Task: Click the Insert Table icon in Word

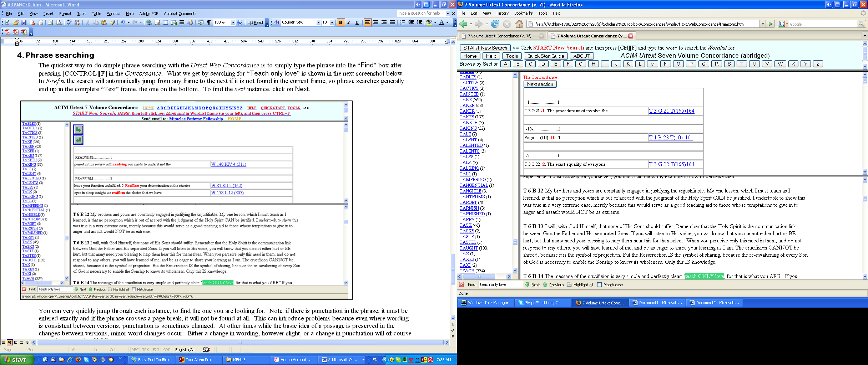Action: 166,22
